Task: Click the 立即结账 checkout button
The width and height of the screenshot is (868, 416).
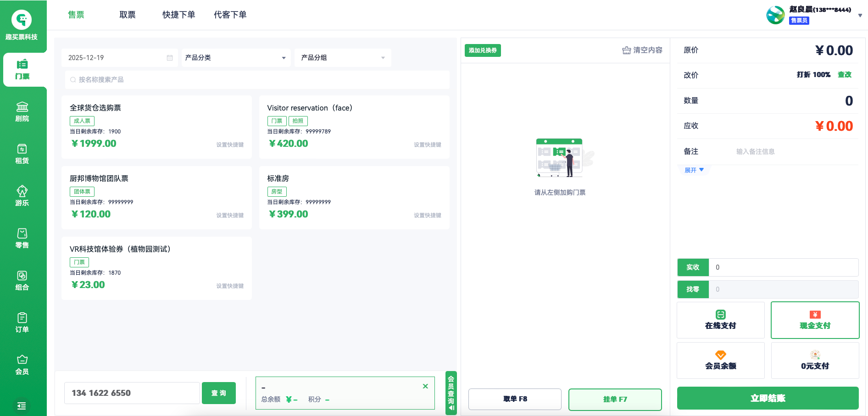Action: [x=768, y=398]
